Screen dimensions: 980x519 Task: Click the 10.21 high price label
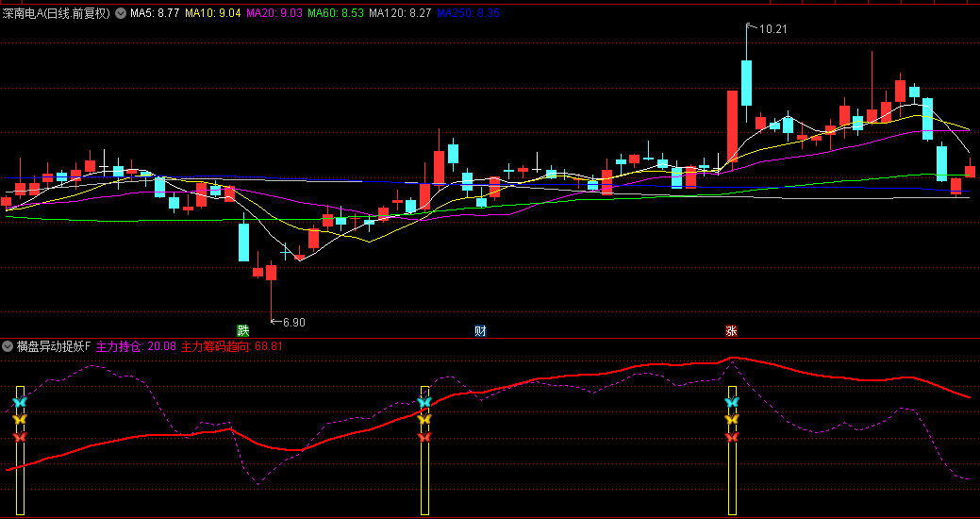click(x=772, y=28)
